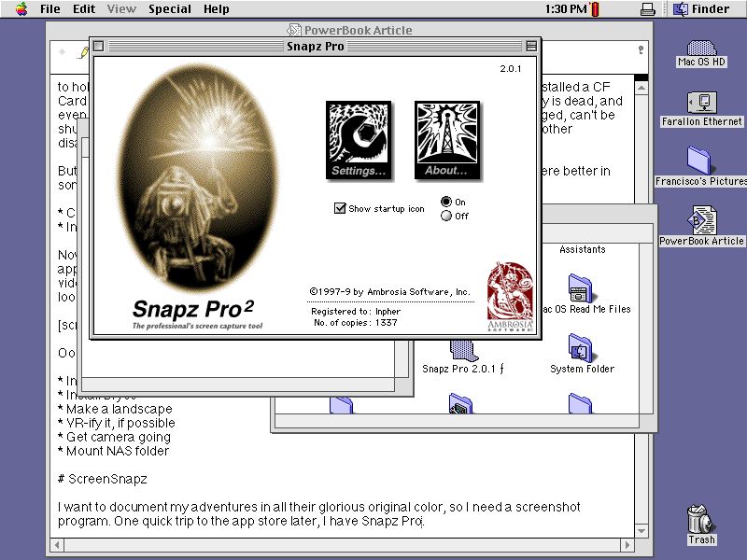Open the Help menu
Screen dimensions: 747x560
[x=216, y=9]
